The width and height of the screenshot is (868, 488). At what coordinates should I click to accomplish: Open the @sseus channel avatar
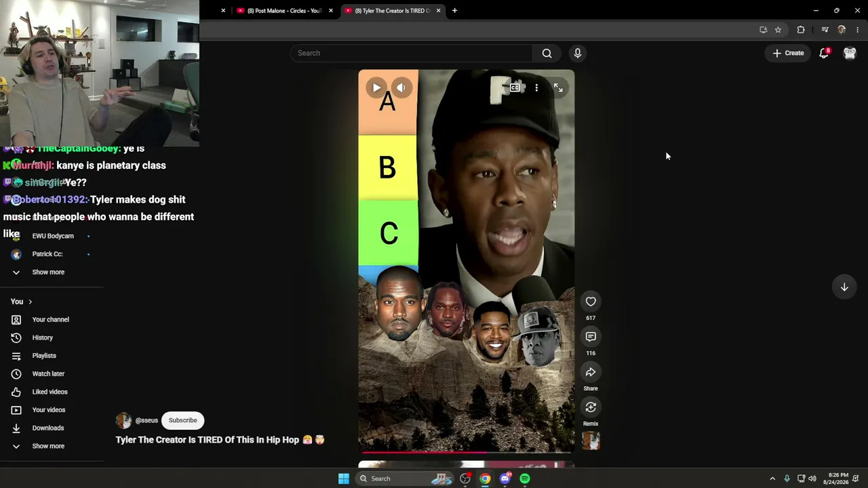[123, 420]
